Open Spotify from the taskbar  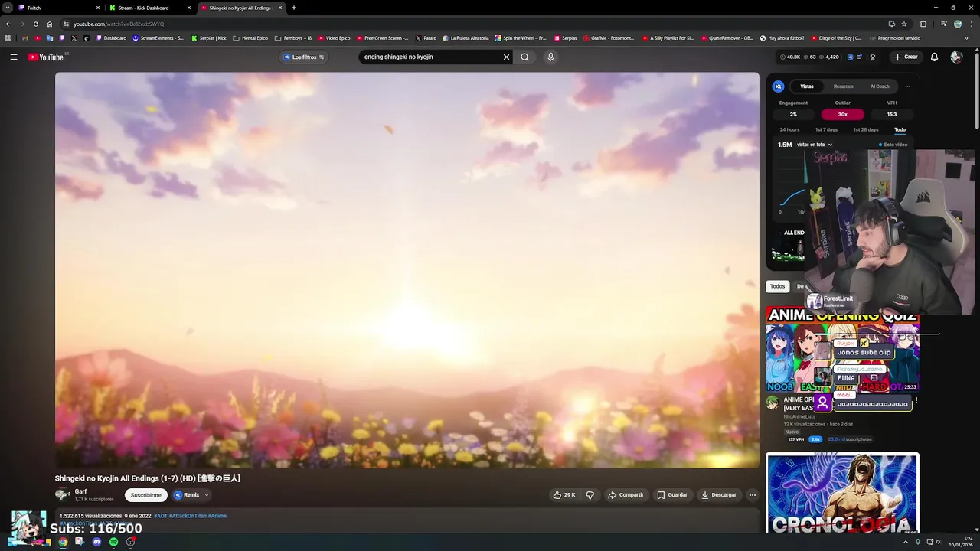(113, 542)
